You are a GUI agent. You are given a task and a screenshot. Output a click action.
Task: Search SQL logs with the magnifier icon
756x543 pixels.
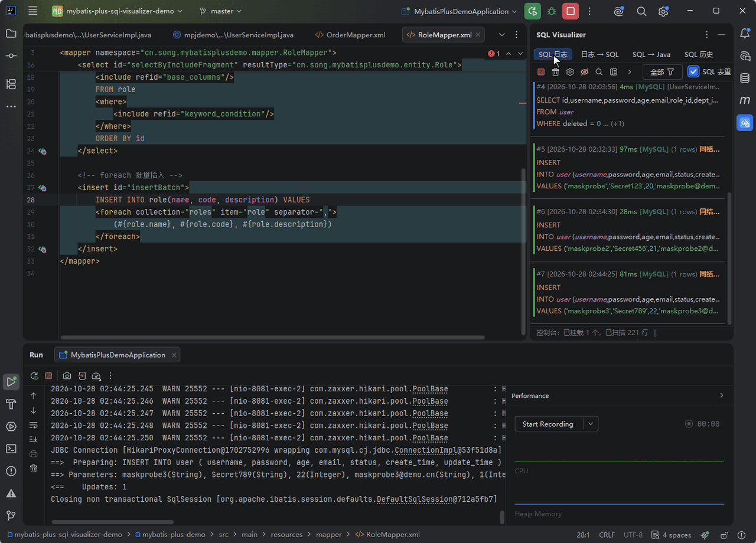(x=599, y=72)
